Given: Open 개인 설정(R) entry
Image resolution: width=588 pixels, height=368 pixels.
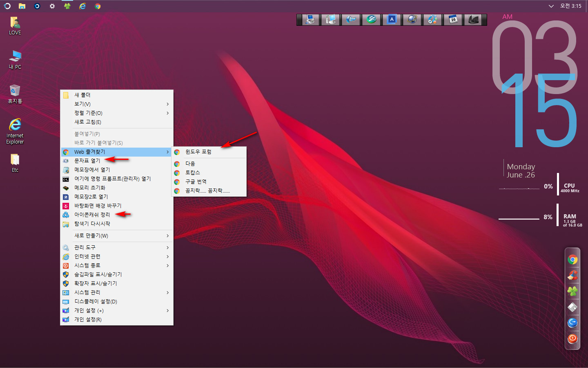Looking at the screenshot, I should pos(117,319).
